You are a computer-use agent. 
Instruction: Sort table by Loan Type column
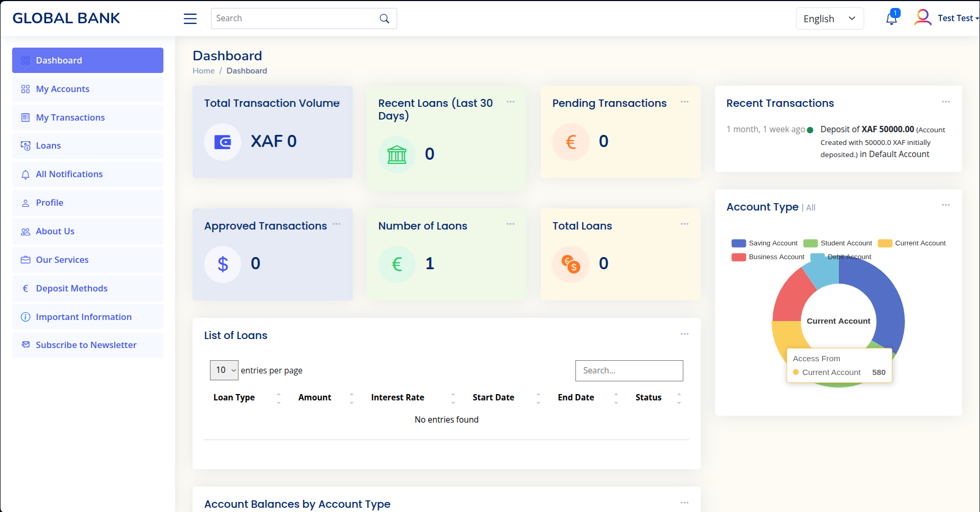click(x=234, y=397)
